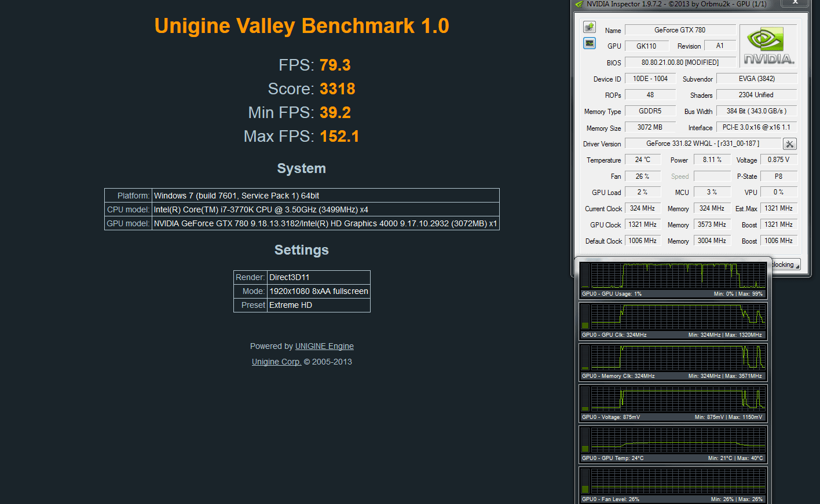This screenshot has height=504, width=820.
Task: Click the Revision field showing A1
Action: pyautogui.click(x=720, y=46)
